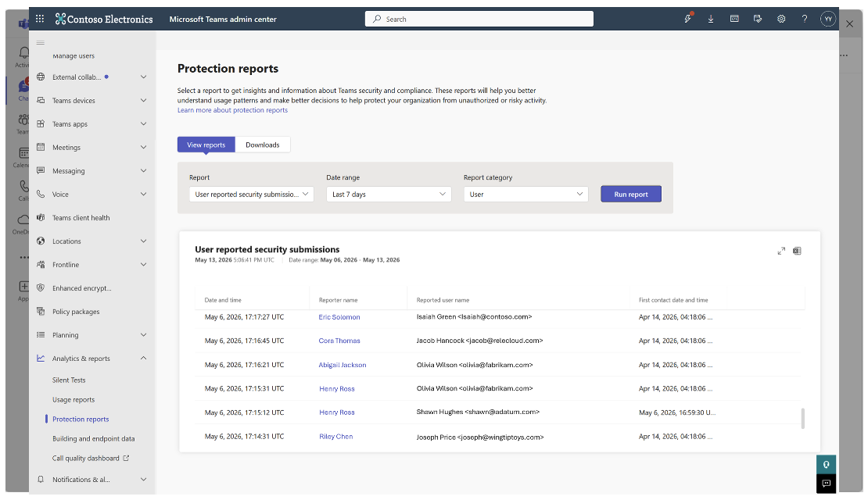Image resolution: width=868 pixels, height=500 pixels.
Task: Open Learn more about protection reports link
Action: click(x=232, y=110)
